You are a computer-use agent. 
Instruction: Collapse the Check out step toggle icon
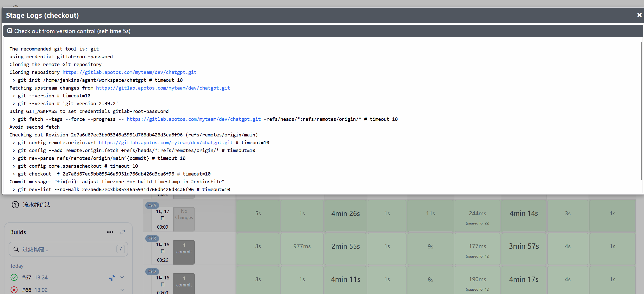tap(10, 31)
